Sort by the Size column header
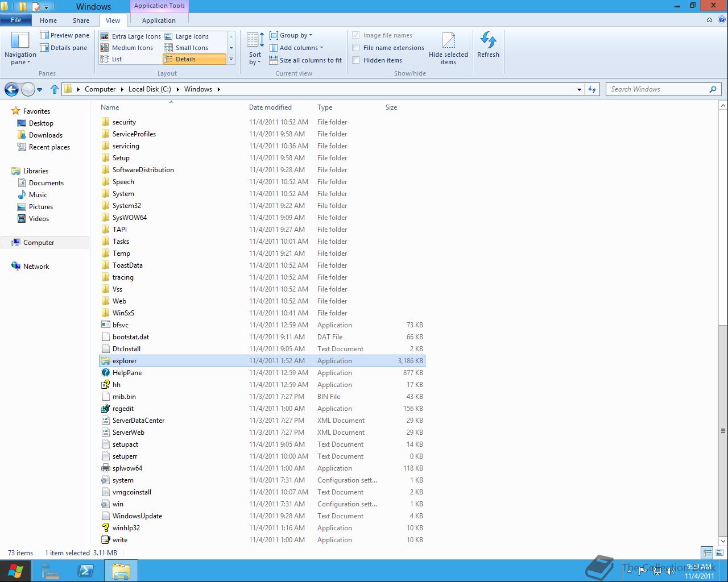Screen dimensions: 728x582 click(391, 107)
